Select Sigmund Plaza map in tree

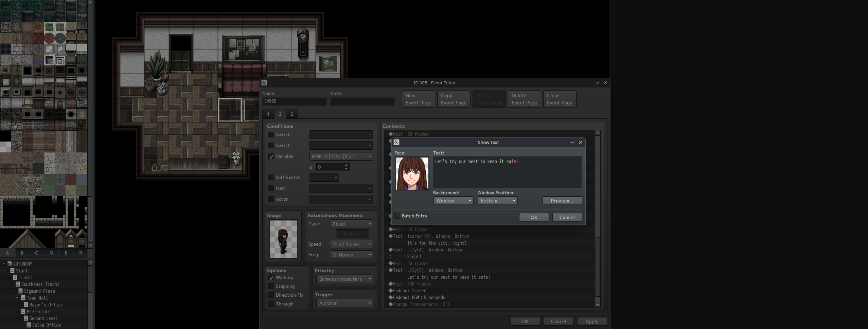39,291
